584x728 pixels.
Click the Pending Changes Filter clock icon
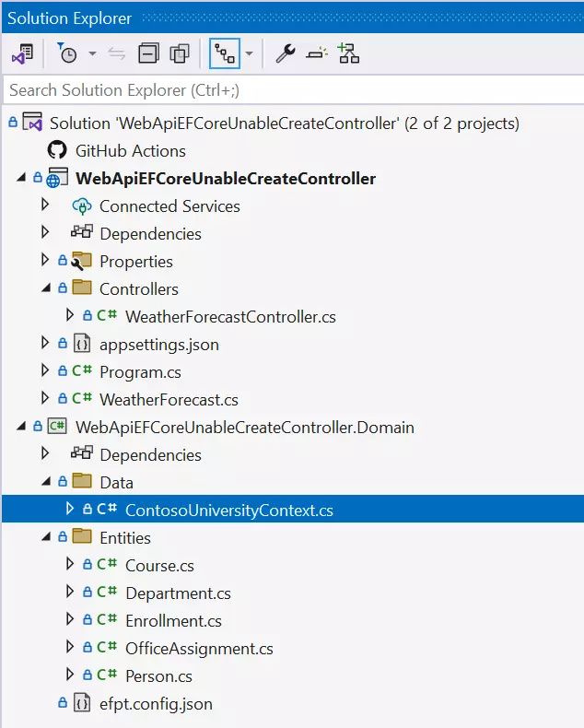[x=67, y=53]
